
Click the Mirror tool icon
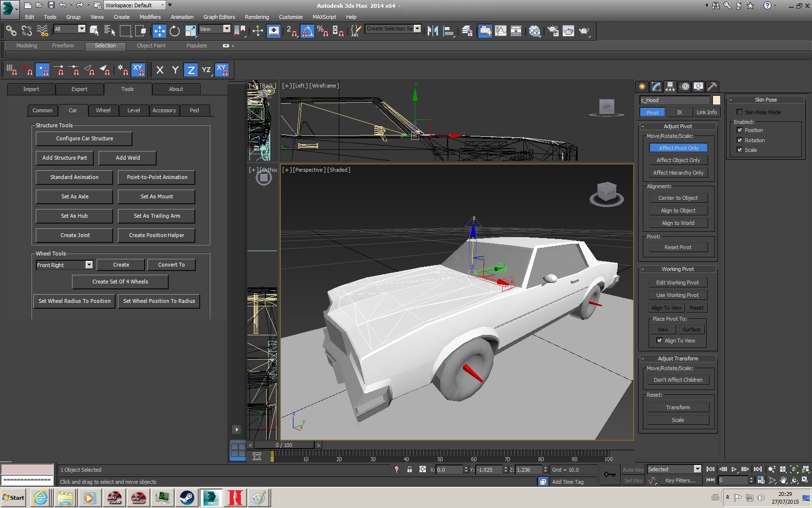(433, 31)
